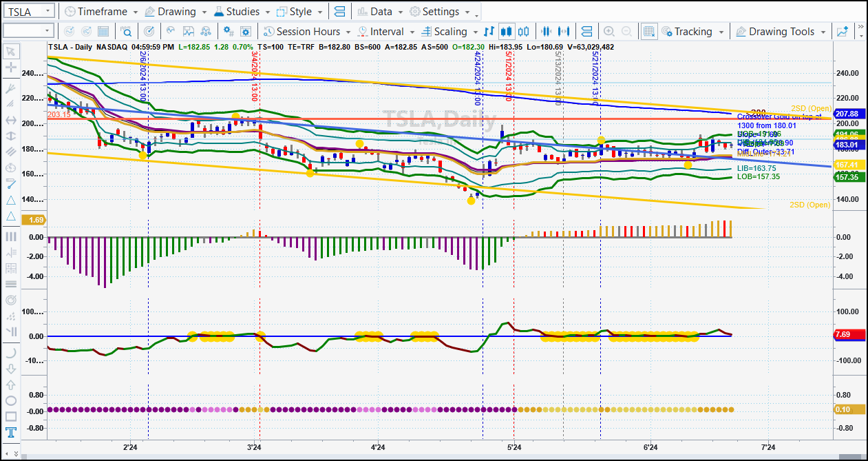Click the calendar grid icon
The width and height of the screenshot is (868, 461).
pos(103,32)
